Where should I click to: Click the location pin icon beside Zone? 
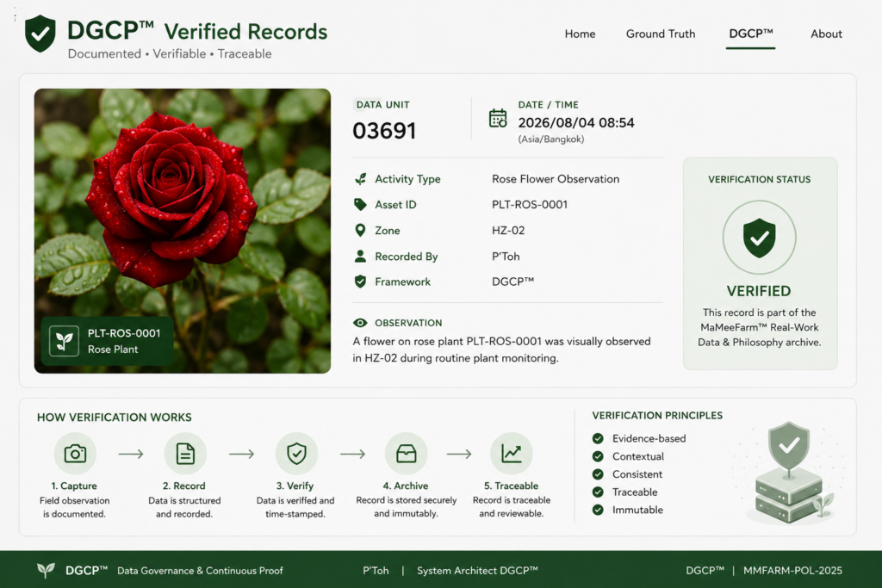360,230
